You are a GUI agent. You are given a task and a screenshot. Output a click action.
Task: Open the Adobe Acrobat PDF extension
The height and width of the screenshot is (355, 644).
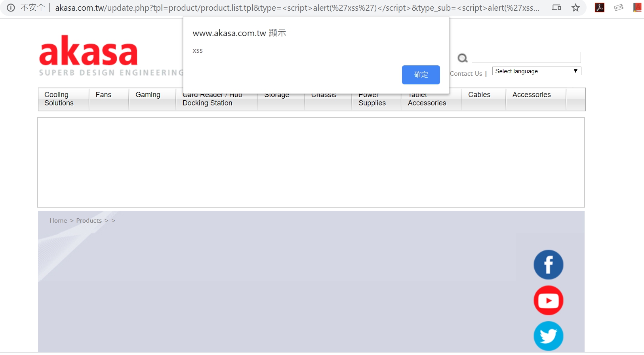click(600, 8)
